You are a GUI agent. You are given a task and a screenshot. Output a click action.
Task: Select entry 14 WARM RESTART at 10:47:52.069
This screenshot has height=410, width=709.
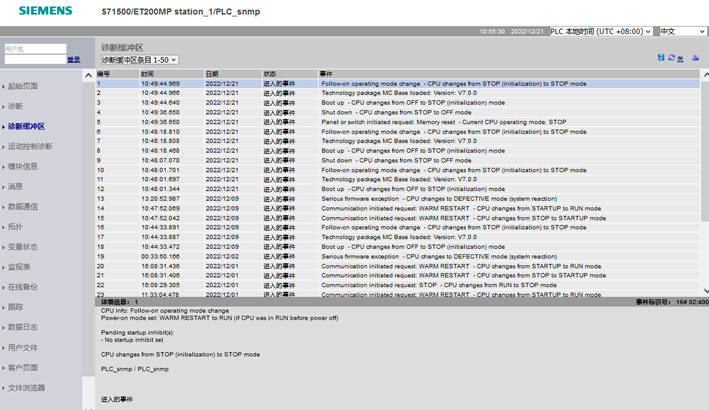coord(397,208)
